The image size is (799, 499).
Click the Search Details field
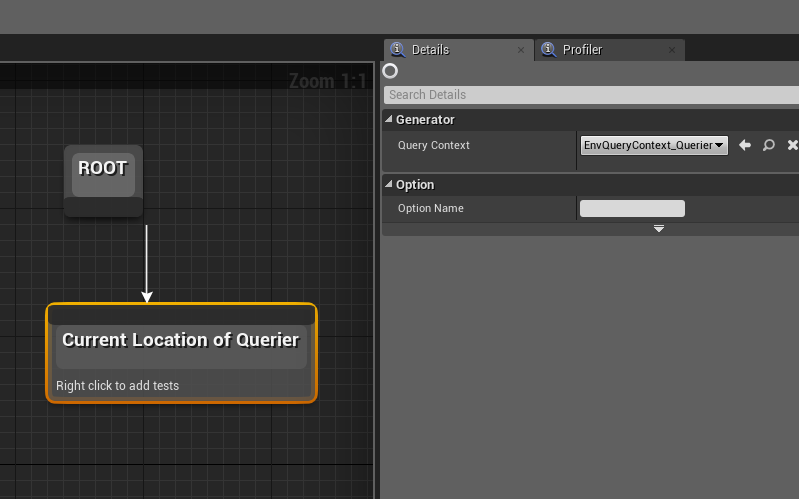(591, 95)
